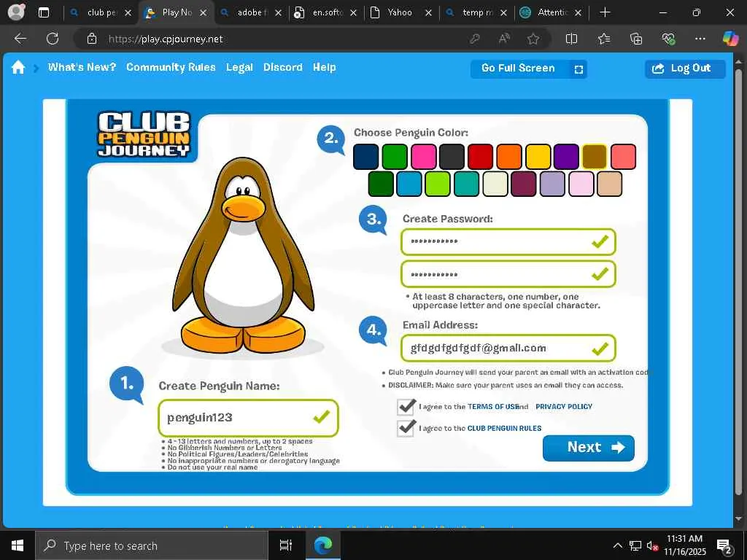Image resolution: width=747 pixels, height=560 pixels.
Task: Click the Read Aloud icon in address bar
Action: 504,39
